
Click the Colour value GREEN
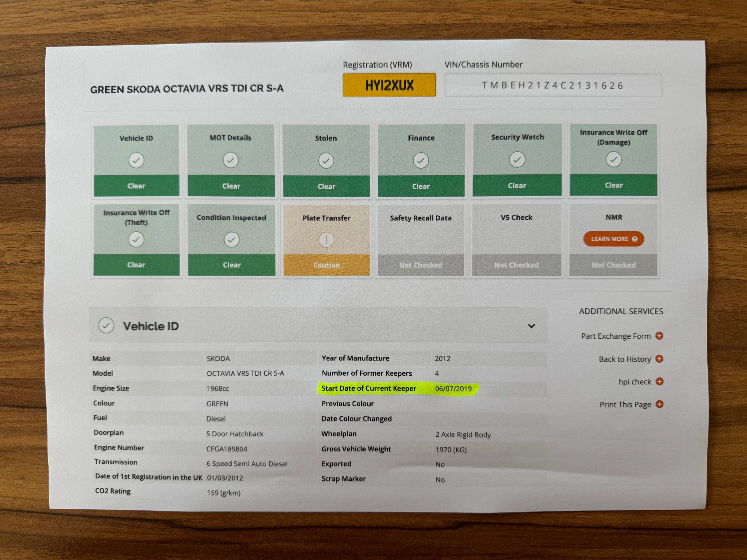click(x=217, y=404)
